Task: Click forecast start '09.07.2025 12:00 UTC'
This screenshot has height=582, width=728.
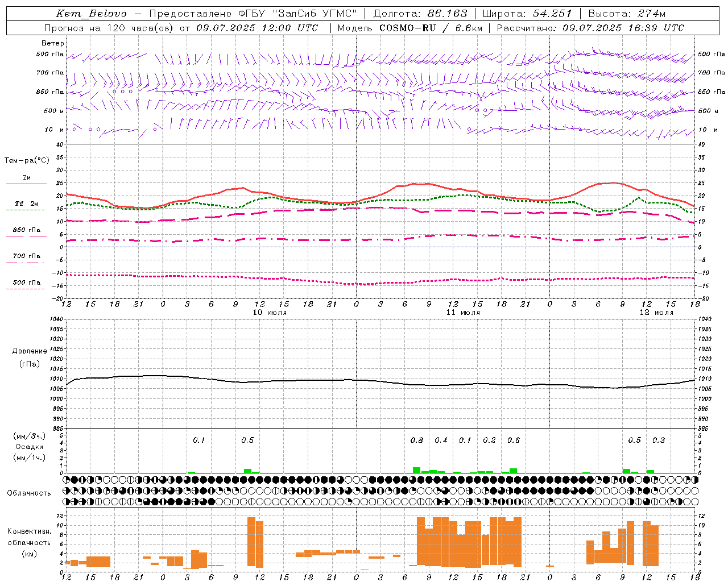Action: [x=257, y=28]
